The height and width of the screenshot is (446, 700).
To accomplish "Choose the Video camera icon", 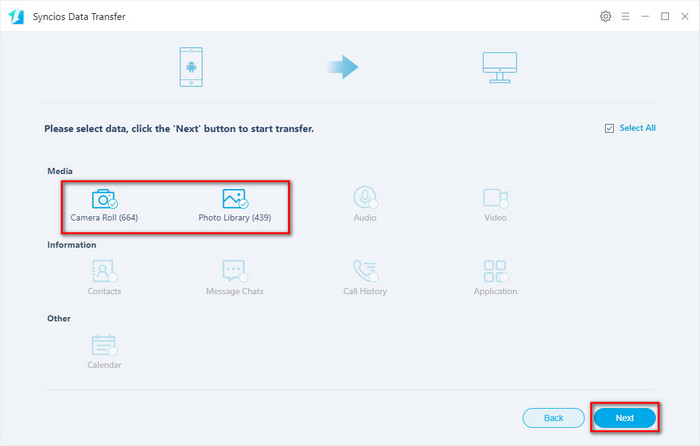I will click(x=496, y=198).
